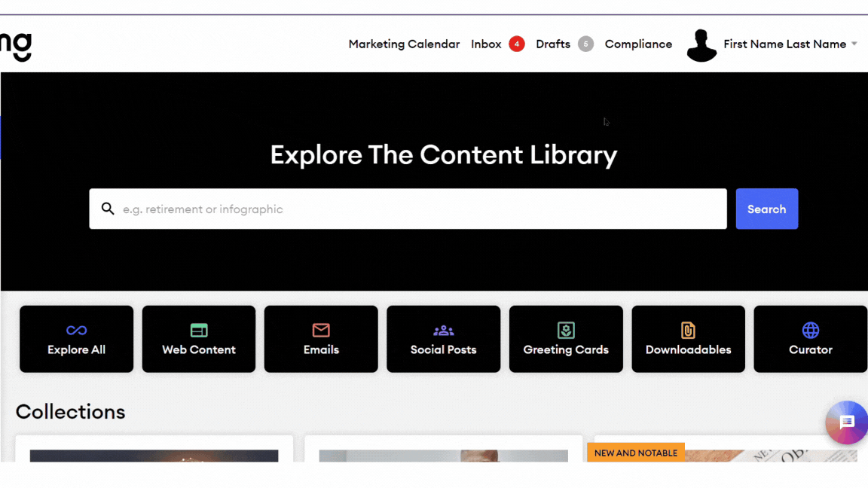Open the chat support bubble

(846, 422)
